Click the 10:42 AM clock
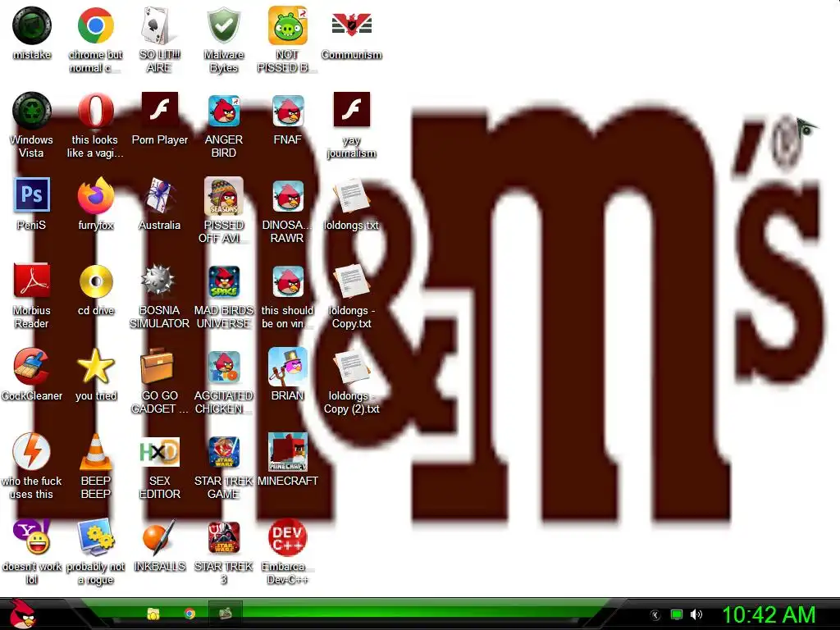Screen dimensions: 840x630 769,614
